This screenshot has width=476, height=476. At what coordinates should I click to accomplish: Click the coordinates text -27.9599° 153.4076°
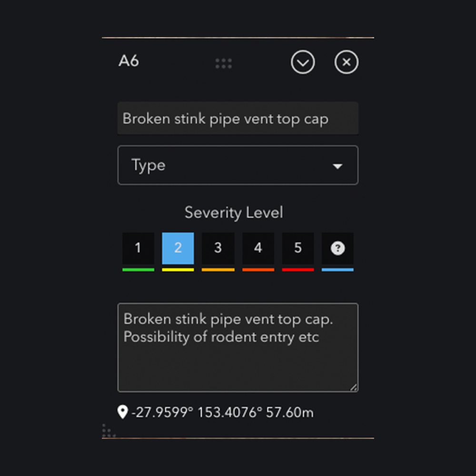tap(196, 412)
